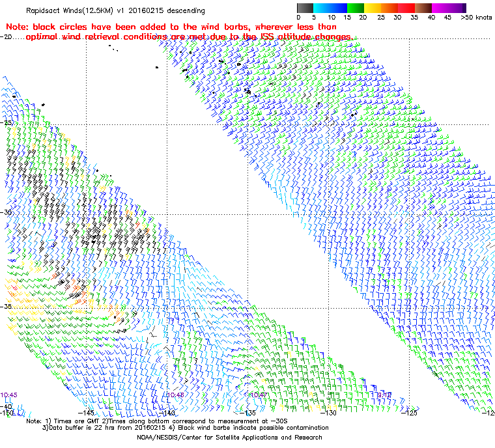Screen dimensions: 495x448
Task: Click the '10' legend scale label
Action: point(332,18)
